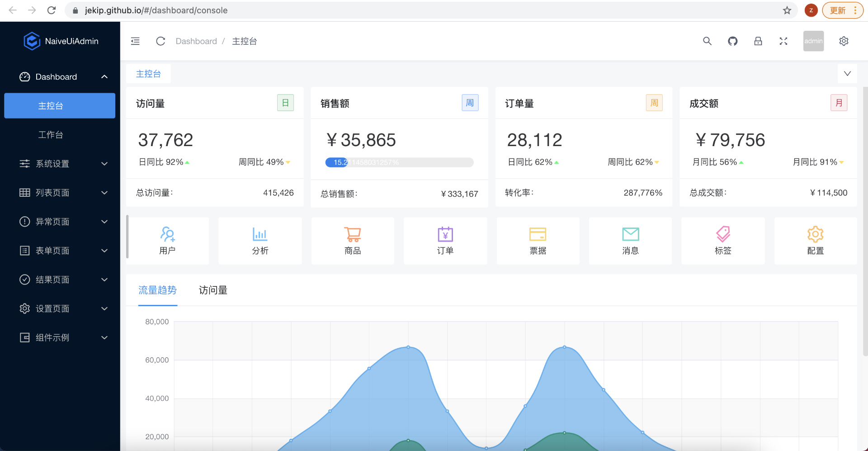Expand the 异常页面 sidebar menu
The image size is (868, 451).
pyautogui.click(x=60, y=222)
